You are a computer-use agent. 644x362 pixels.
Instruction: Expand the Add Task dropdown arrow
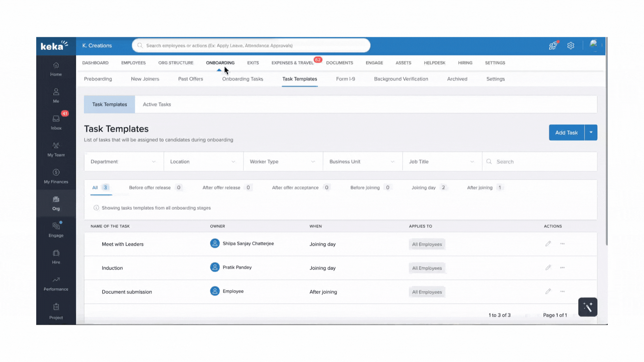click(591, 132)
